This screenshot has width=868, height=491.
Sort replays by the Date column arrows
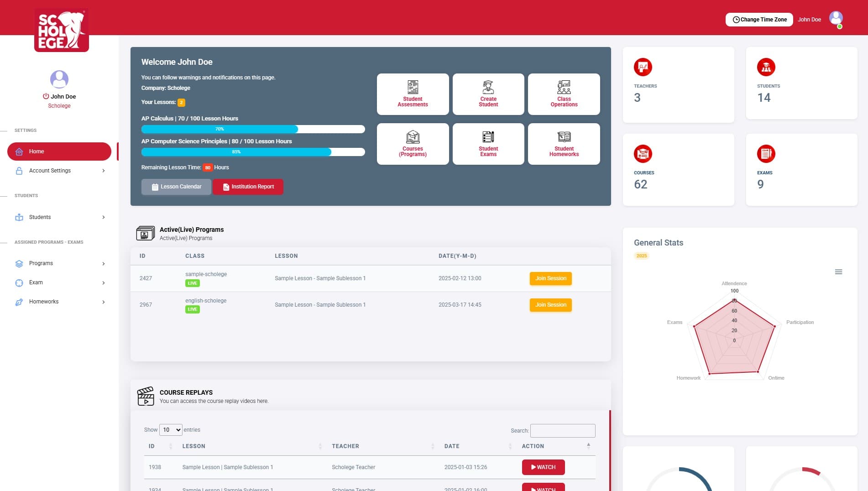tap(510, 446)
